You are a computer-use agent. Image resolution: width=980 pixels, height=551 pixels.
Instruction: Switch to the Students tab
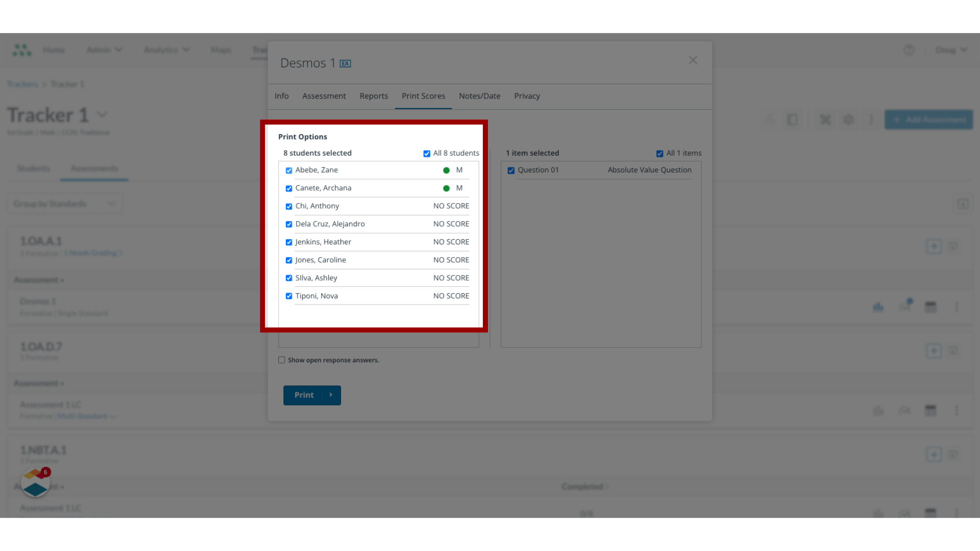[x=33, y=168]
